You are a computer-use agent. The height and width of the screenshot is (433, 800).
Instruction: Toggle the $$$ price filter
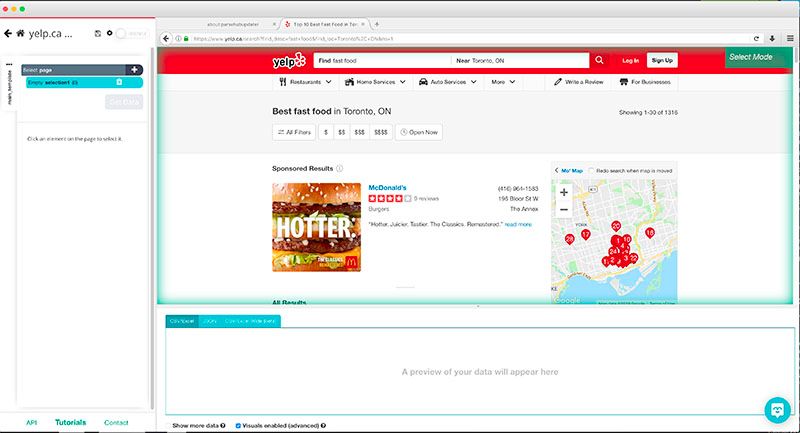[359, 132]
